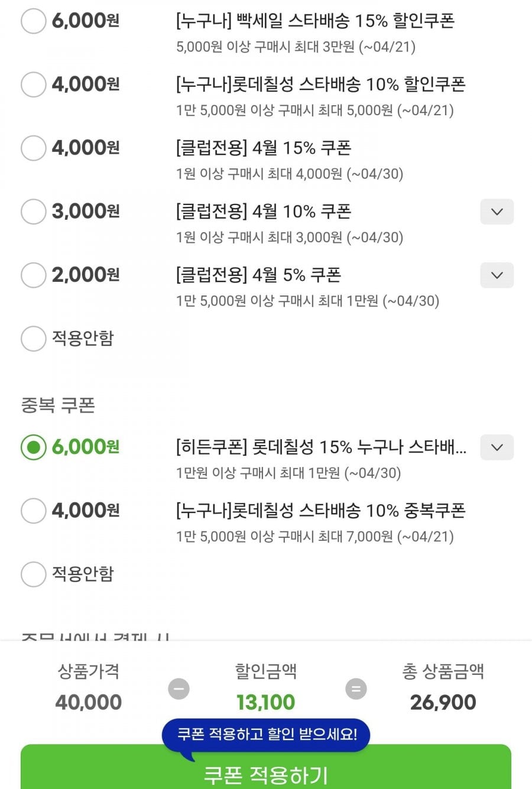Tap the 26,900 total product amount

[x=443, y=702]
